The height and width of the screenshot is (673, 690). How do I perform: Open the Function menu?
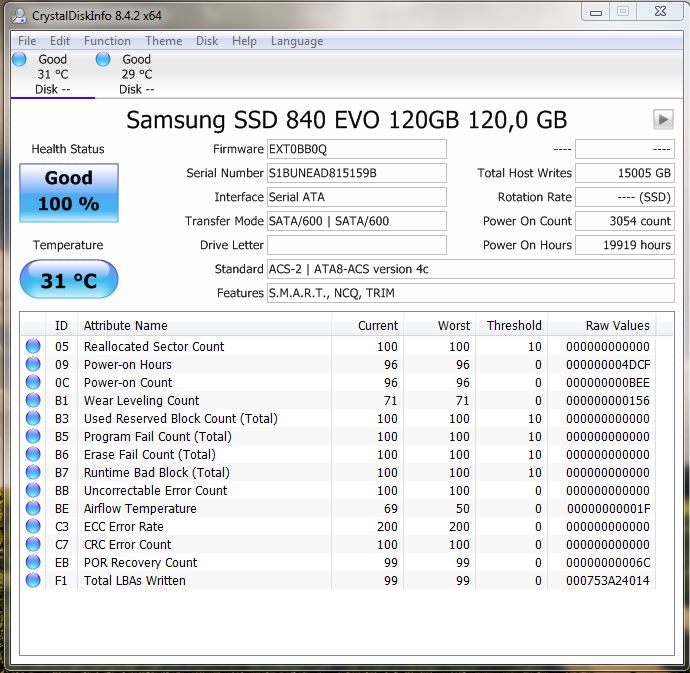pos(107,41)
